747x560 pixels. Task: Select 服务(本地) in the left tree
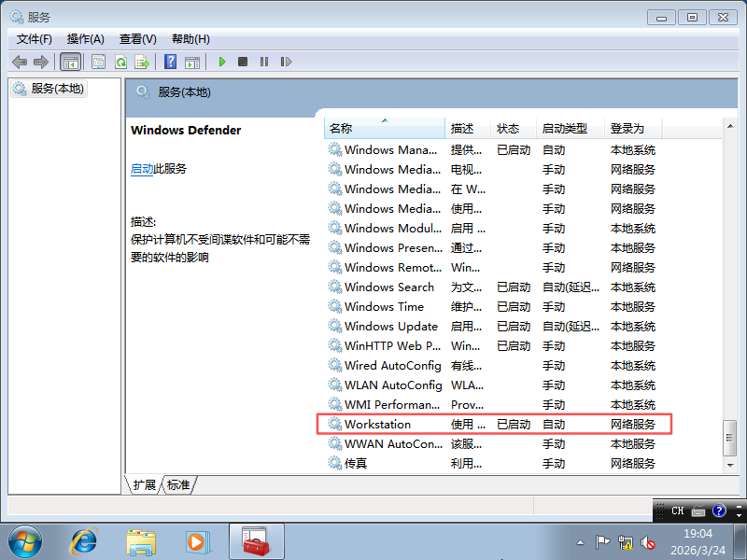(49, 89)
